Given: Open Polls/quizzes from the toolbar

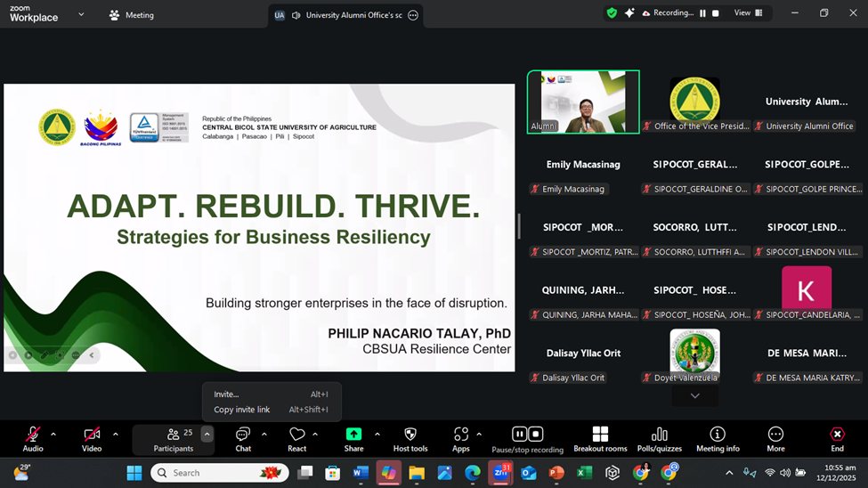Looking at the screenshot, I should [x=659, y=435].
